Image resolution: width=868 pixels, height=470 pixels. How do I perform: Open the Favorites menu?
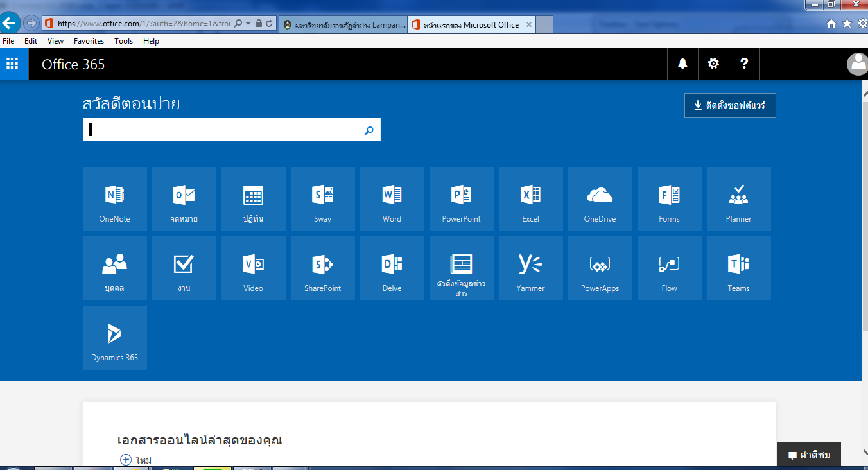(x=89, y=40)
